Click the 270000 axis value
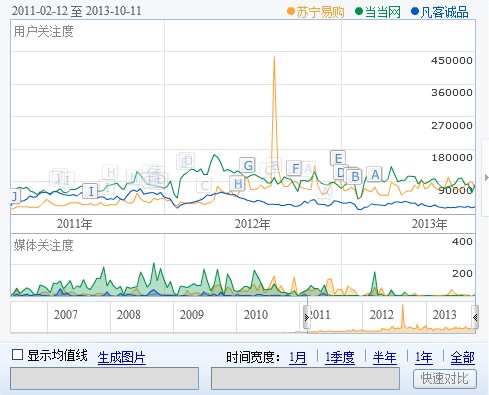Image resolution: width=489 pixels, height=395 pixels. (x=452, y=125)
